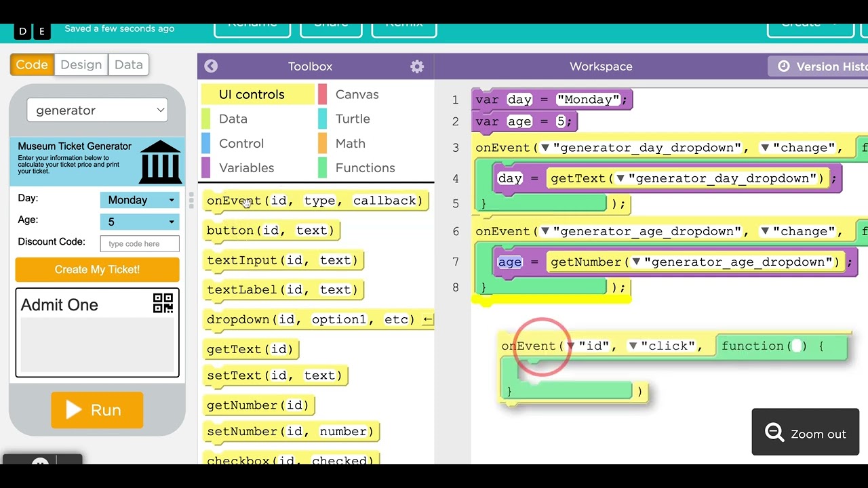Switch to the Design tab
Screen dimensions: 868x488
point(81,64)
